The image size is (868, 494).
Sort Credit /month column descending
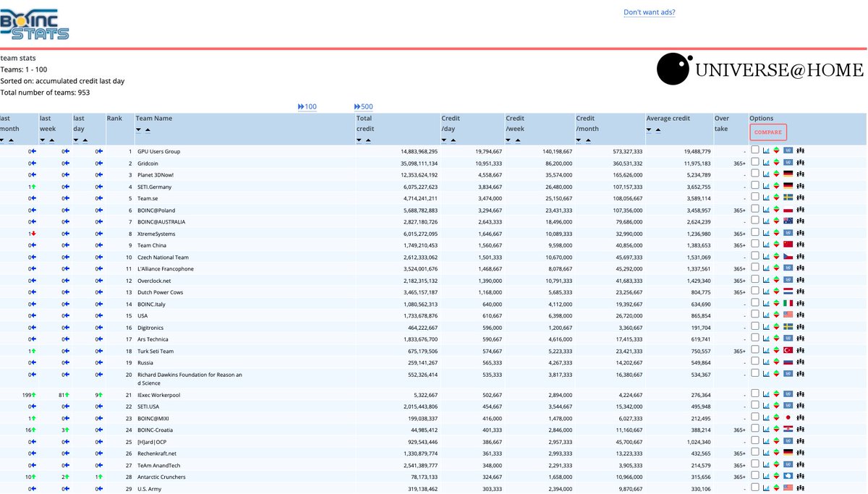(x=579, y=140)
